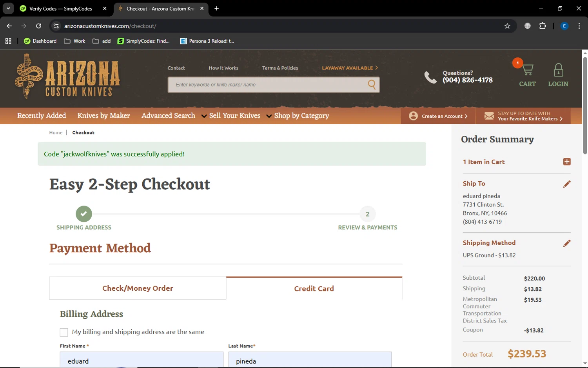Viewport: 588px width, 368px height.
Task: Click the Login padlock icon
Action: [558, 70]
